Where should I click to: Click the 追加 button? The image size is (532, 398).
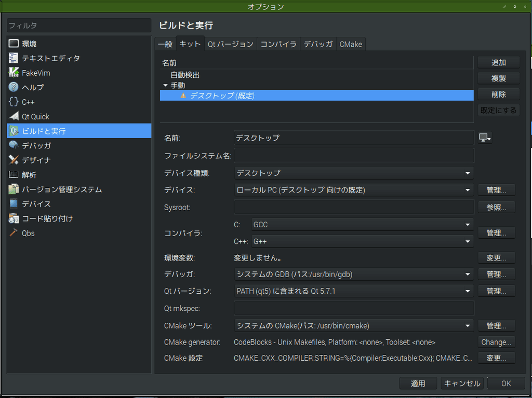[498, 62]
